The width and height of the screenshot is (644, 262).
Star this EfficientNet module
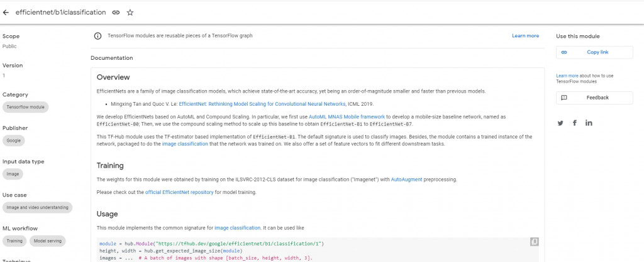tap(130, 12)
